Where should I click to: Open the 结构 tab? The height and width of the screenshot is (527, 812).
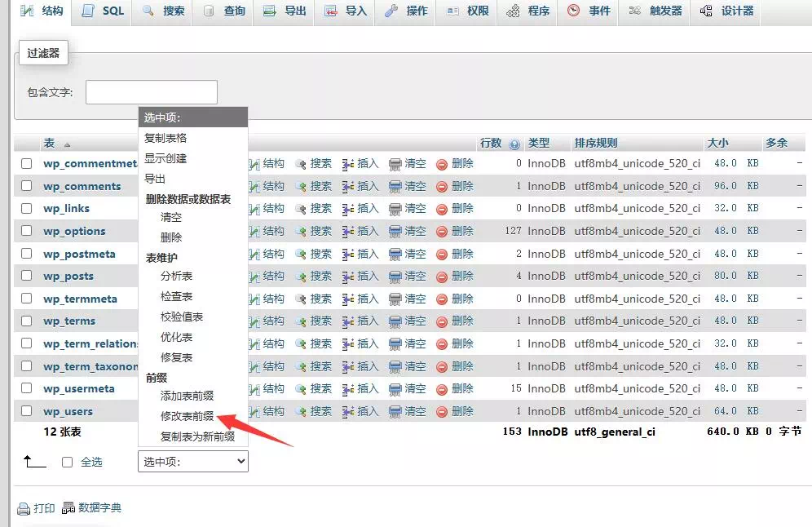[42, 11]
